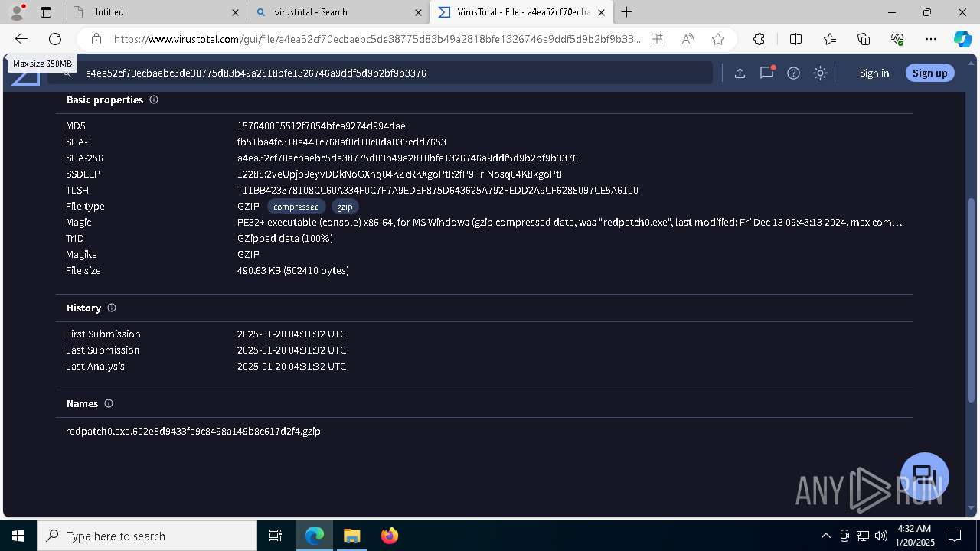The image size is (980, 551).
Task: Open the Windows Start menu
Action: coord(18,536)
